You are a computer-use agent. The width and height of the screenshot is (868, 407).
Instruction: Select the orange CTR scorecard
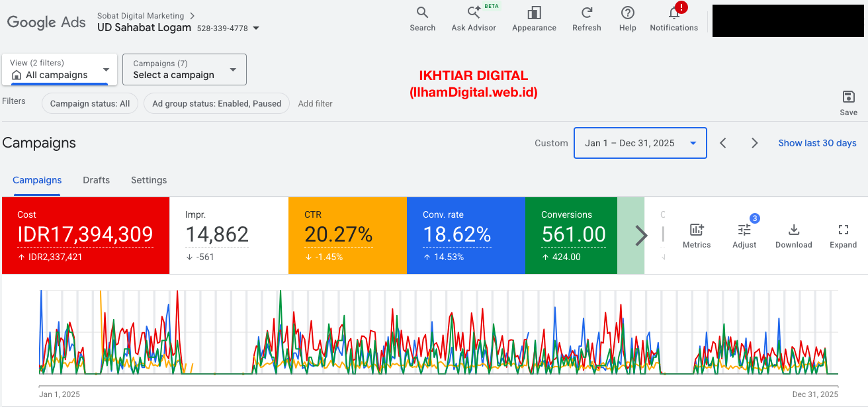point(347,236)
